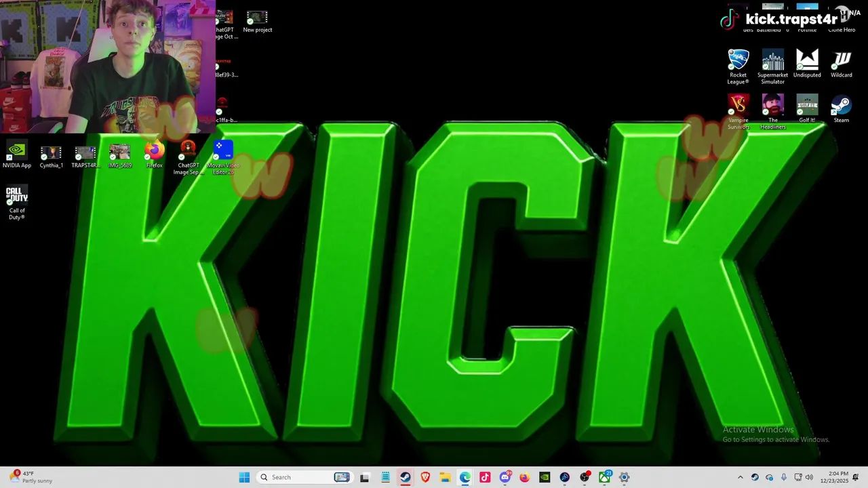Expand hidden system tray icons chevron
The width and height of the screenshot is (868, 488).
pos(740,477)
